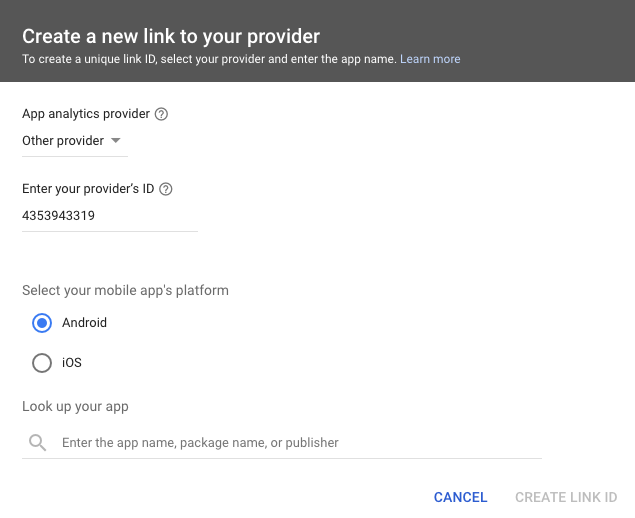The image size is (635, 518).
Task: Click the Create a new link heading
Action: click(x=171, y=37)
